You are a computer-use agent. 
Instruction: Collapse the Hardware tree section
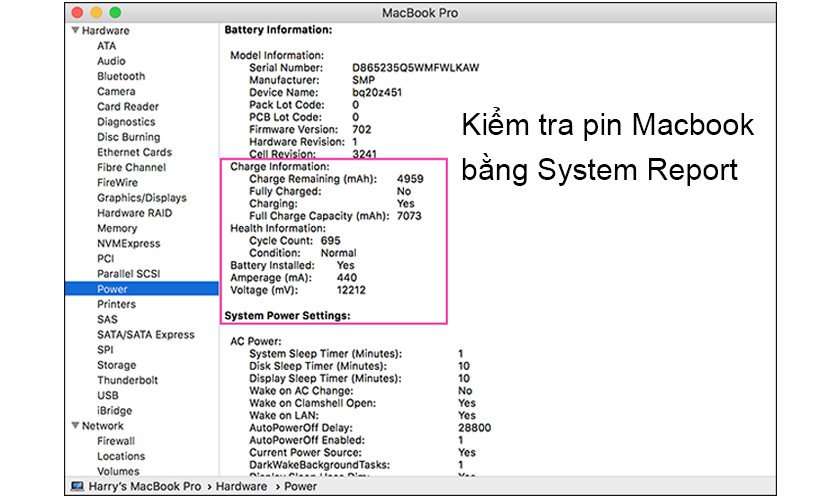(76, 31)
